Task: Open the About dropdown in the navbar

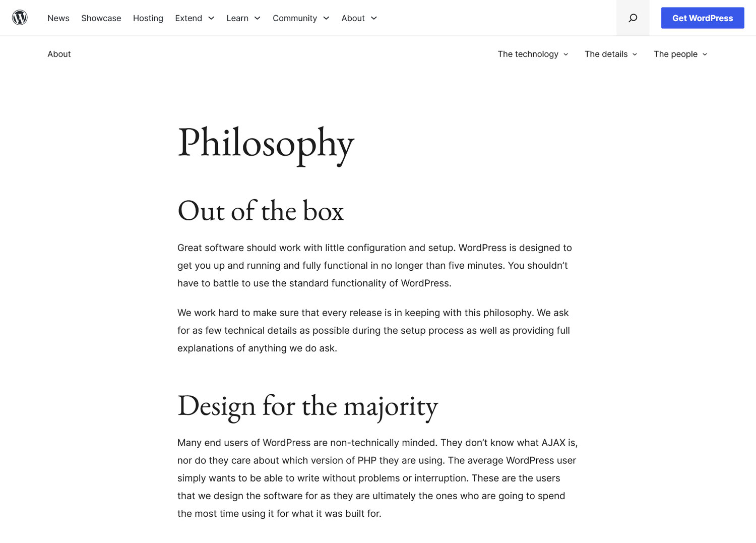Action: click(353, 18)
